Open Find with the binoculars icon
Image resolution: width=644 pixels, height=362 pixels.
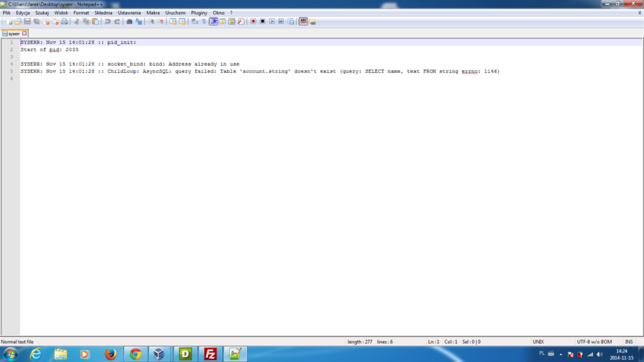pyautogui.click(x=129, y=22)
